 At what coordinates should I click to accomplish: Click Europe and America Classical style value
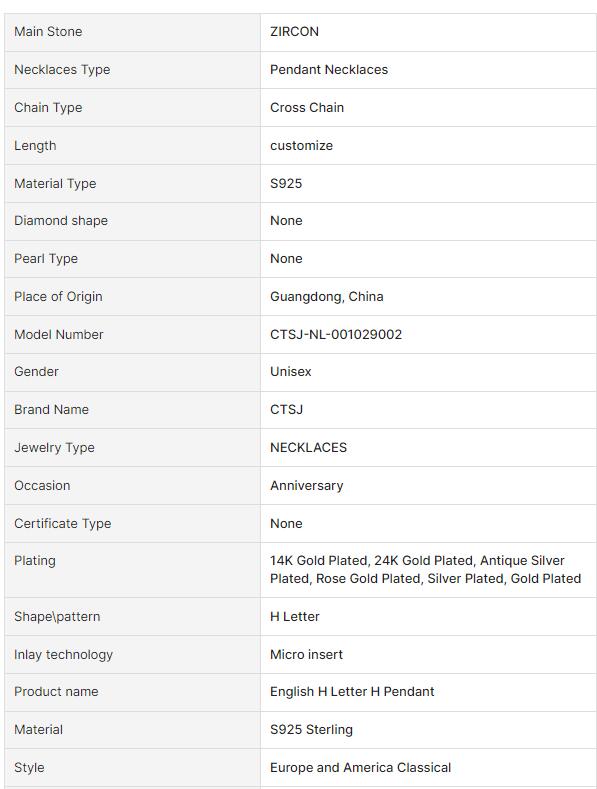pyautogui.click(x=360, y=768)
